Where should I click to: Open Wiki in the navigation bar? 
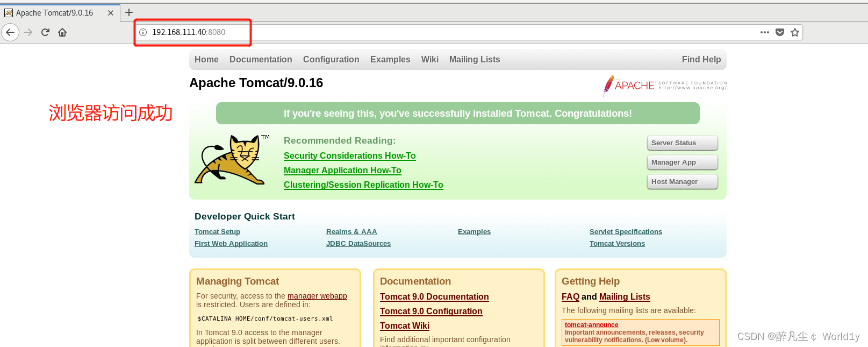tap(430, 60)
